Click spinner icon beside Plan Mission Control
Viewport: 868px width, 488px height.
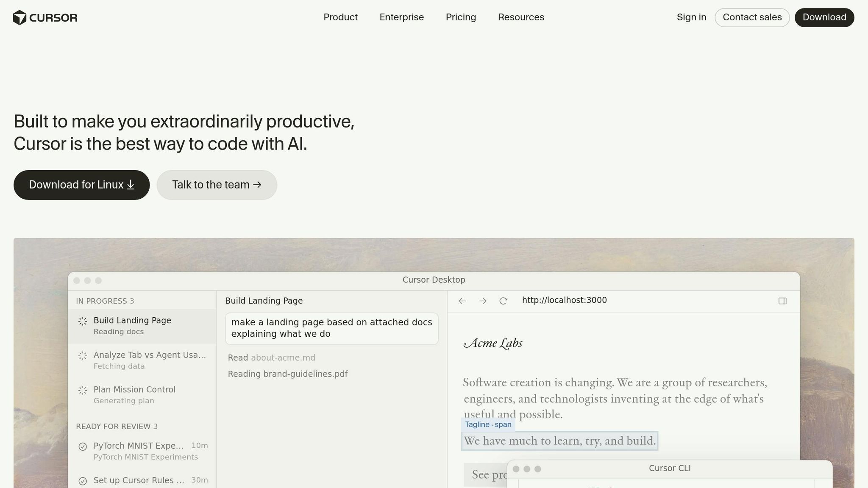tap(83, 390)
